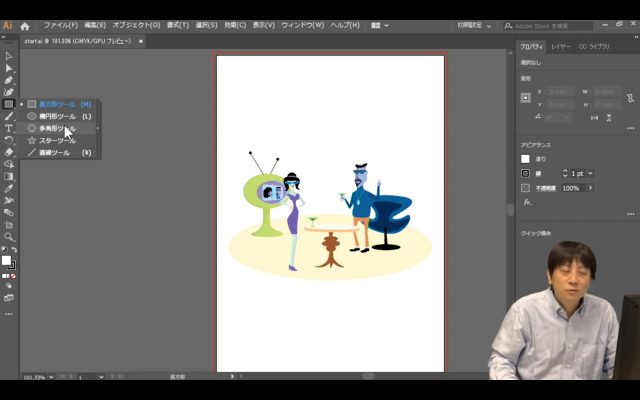Select the Type tool
Viewport: 640px width, 400px height.
pos(9,128)
